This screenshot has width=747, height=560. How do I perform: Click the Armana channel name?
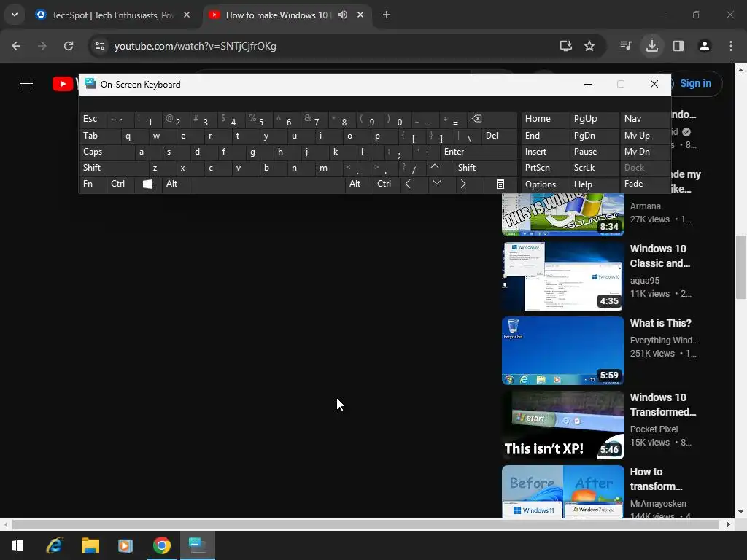645,206
